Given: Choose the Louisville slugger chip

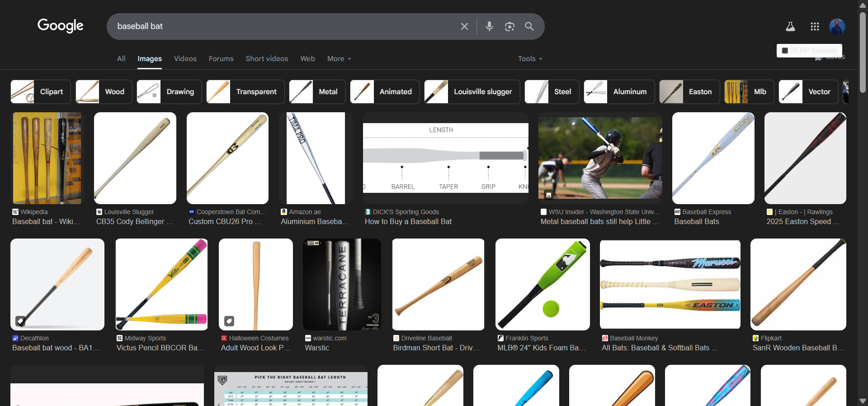Looking at the screenshot, I should [472, 91].
